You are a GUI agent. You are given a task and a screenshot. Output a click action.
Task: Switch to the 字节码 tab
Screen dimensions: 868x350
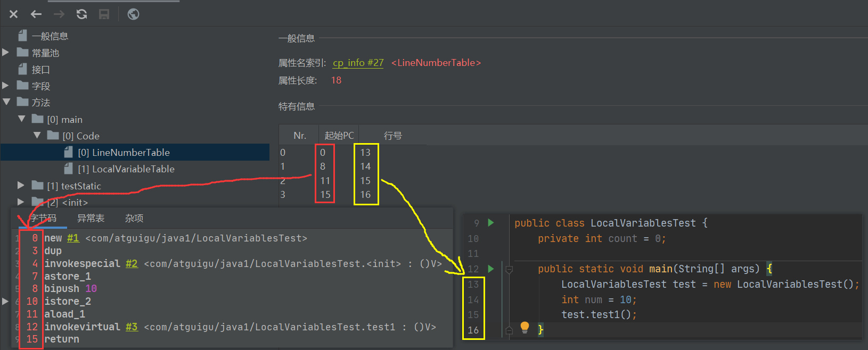pyautogui.click(x=43, y=218)
